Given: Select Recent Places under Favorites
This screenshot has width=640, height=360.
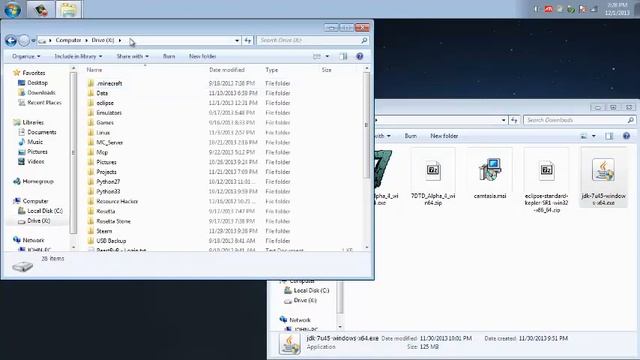Looking at the screenshot, I should (x=44, y=102).
